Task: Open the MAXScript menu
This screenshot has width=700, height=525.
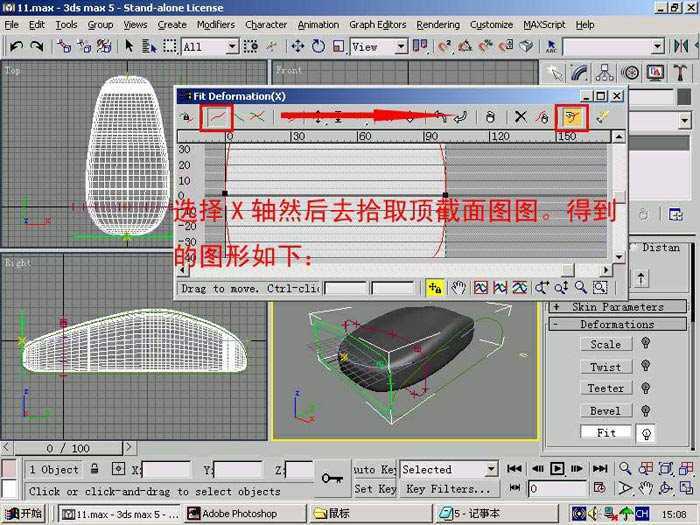Action: pos(544,25)
